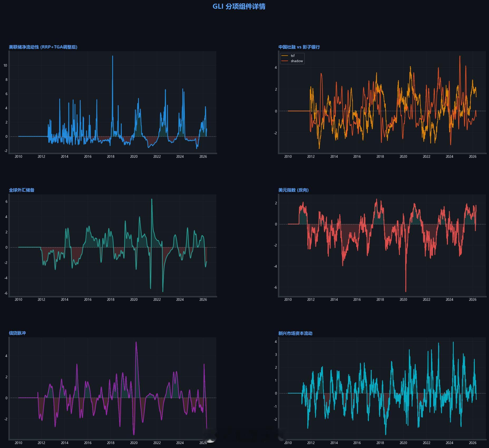Image resolution: width=489 pixels, height=448 pixels.
Task: Click the 10 y-axis label on Fed liquidity chart
Action: coord(5,65)
